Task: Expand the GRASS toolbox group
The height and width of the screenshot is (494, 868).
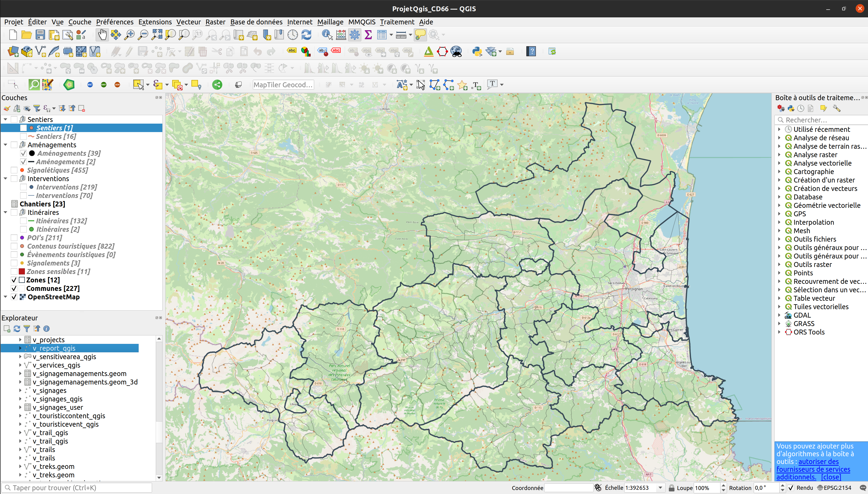Action: [779, 324]
